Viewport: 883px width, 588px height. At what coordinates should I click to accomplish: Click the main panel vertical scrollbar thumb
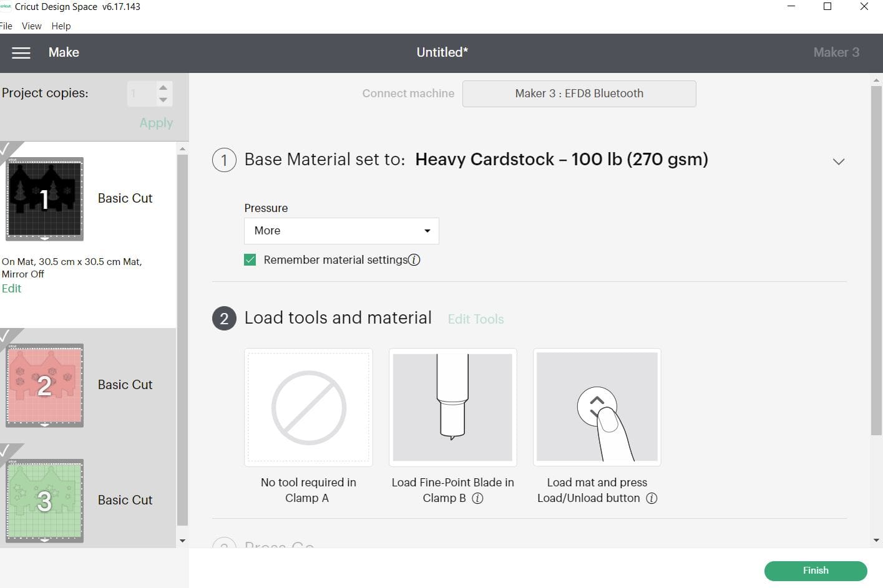tap(877, 261)
